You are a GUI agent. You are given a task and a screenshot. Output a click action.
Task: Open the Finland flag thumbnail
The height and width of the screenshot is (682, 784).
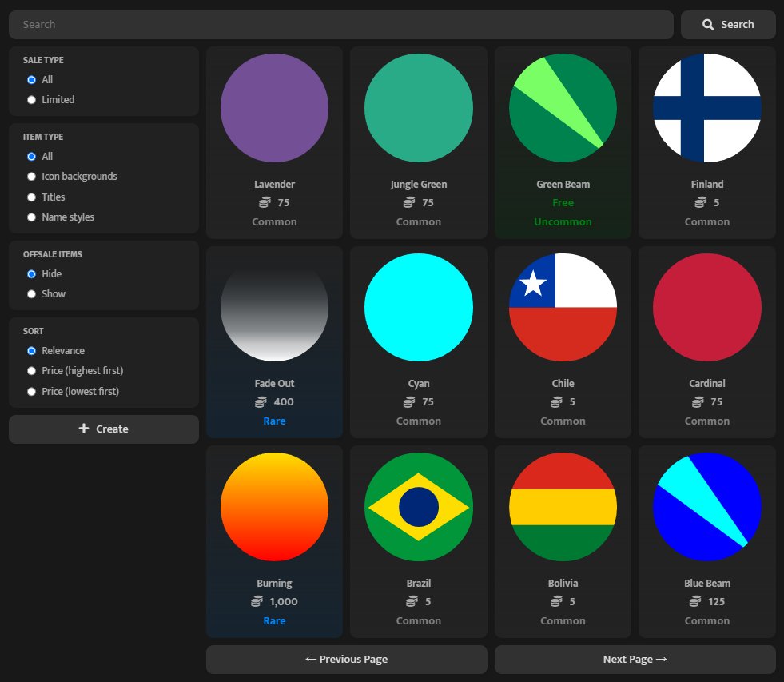click(707, 108)
